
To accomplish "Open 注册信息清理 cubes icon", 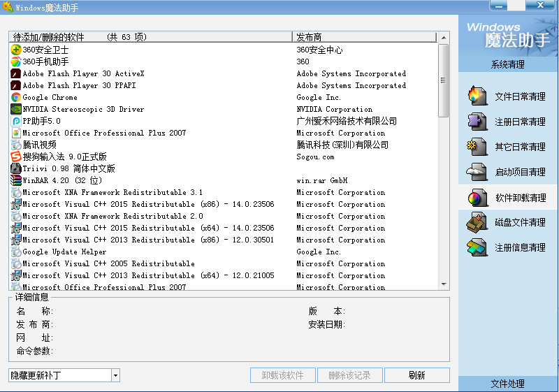I will point(477,247).
